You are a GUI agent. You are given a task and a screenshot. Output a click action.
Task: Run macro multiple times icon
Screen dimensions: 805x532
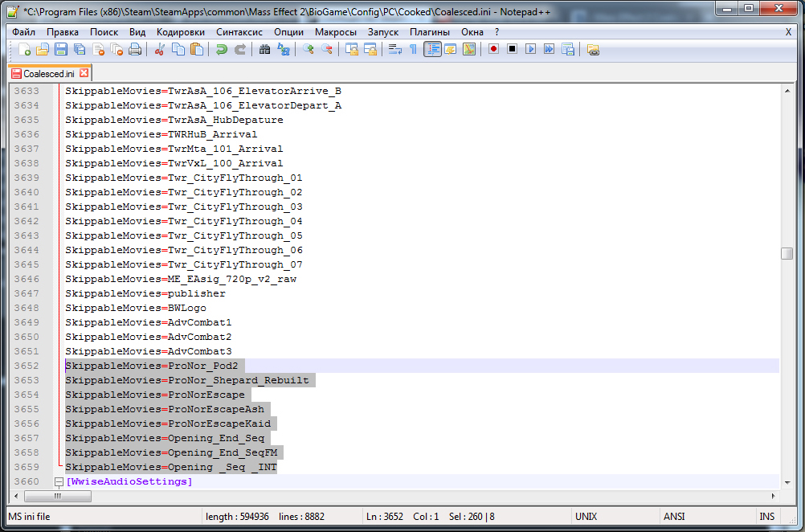click(x=549, y=49)
